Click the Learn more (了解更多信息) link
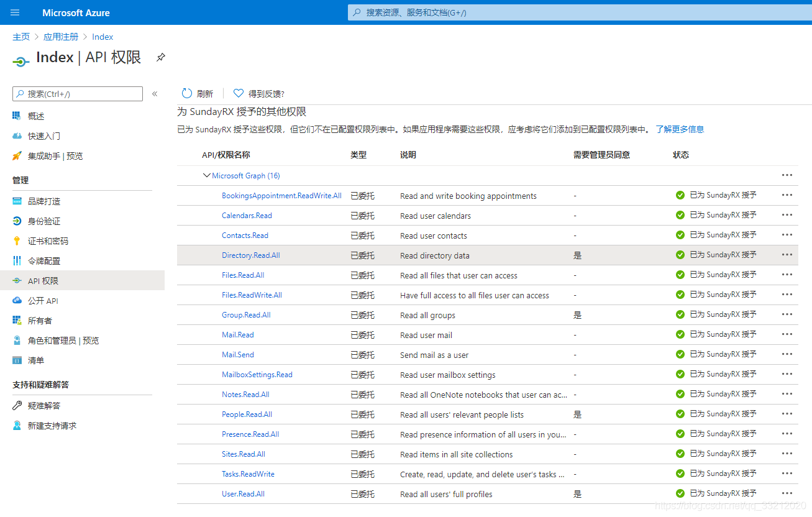812x517 pixels. 680,129
